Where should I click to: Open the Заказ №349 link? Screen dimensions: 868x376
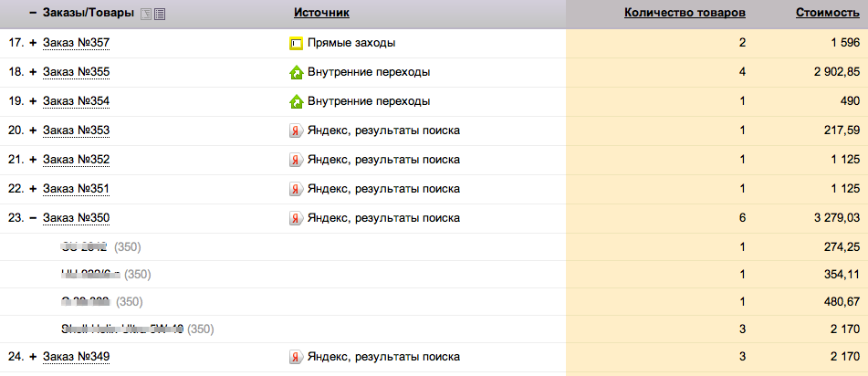point(77,357)
